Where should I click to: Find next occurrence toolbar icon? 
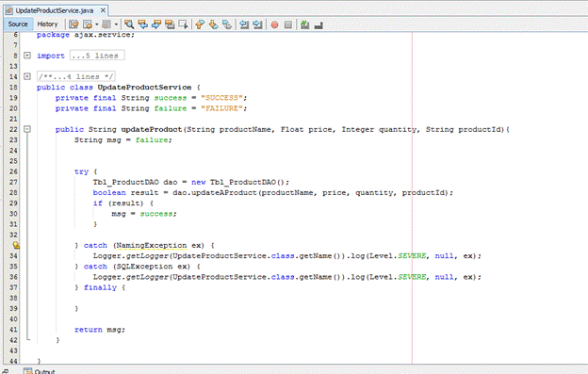click(x=156, y=24)
